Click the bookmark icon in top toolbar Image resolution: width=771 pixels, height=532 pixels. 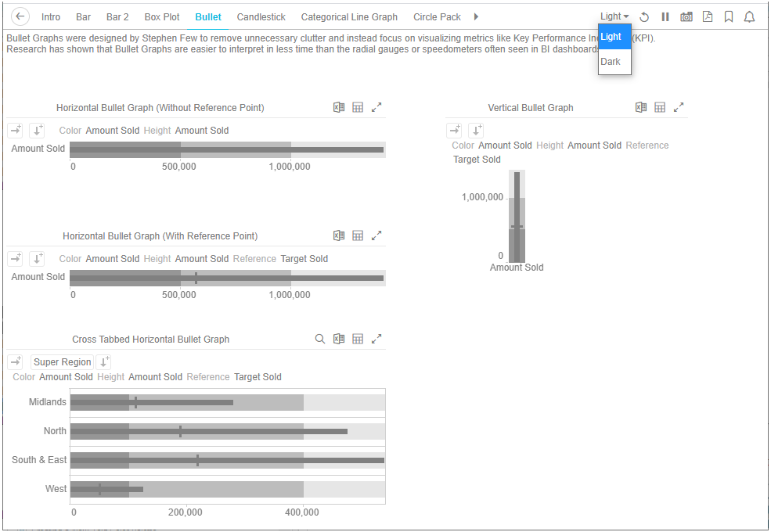[x=729, y=17]
